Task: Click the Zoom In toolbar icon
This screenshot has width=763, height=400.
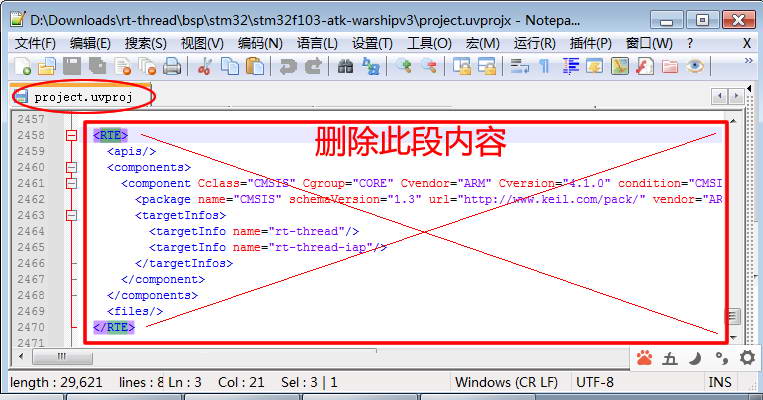Action: pos(404,66)
